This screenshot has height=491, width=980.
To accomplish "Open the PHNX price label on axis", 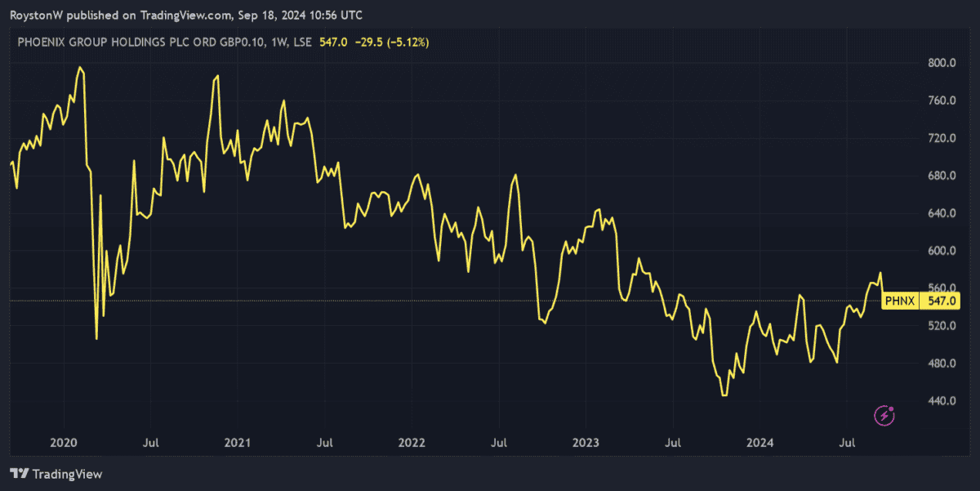I will pos(899,301).
